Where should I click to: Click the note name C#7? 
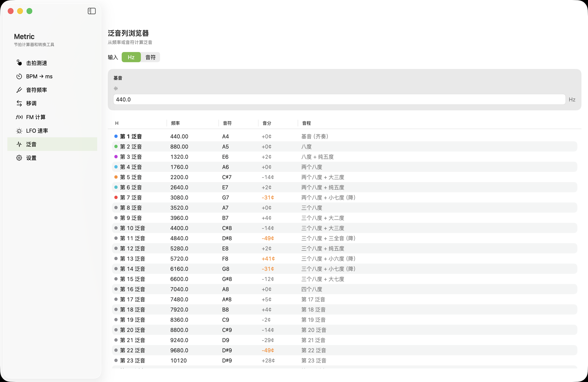point(227,177)
